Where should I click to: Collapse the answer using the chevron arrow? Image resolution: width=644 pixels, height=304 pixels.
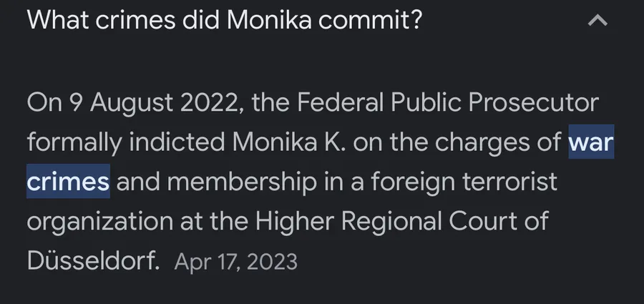click(x=597, y=20)
